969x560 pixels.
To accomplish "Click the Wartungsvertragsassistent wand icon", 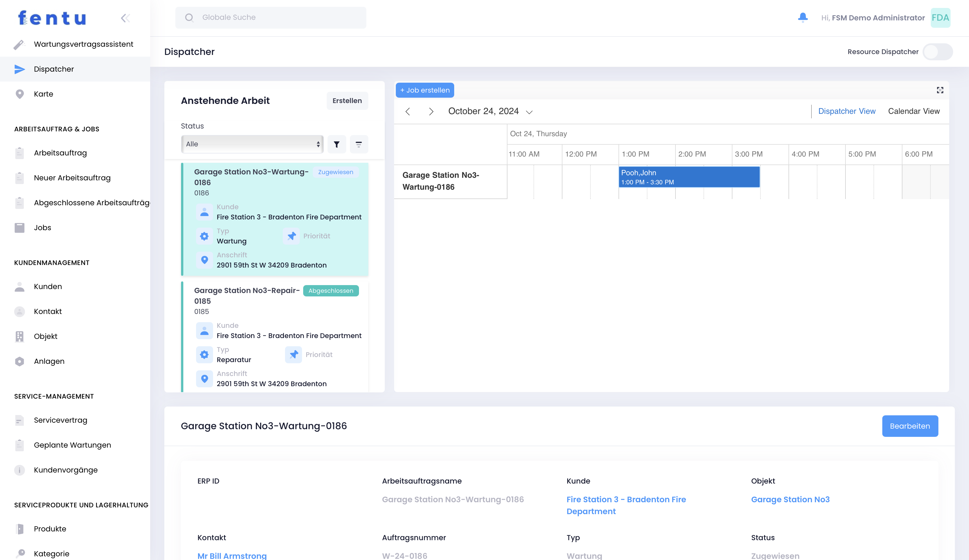I will pyautogui.click(x=19, y=44).
